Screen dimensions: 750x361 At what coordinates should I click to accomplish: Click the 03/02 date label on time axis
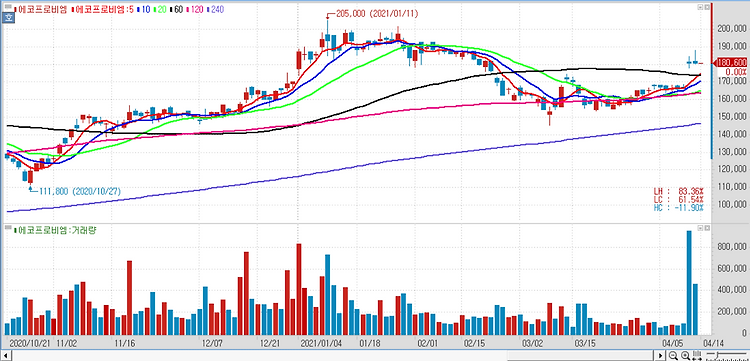[532, 343]
